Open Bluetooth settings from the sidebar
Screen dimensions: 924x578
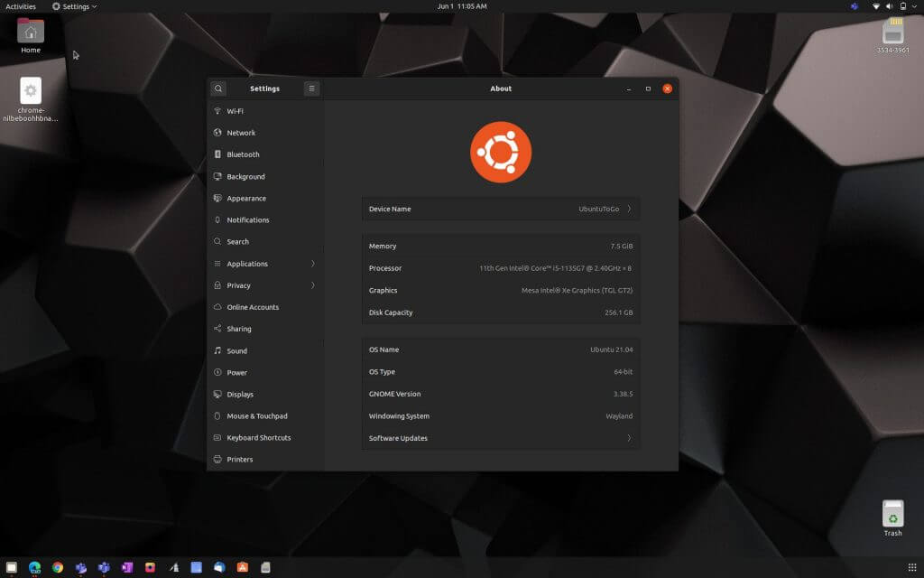click(x=244, y=154)
